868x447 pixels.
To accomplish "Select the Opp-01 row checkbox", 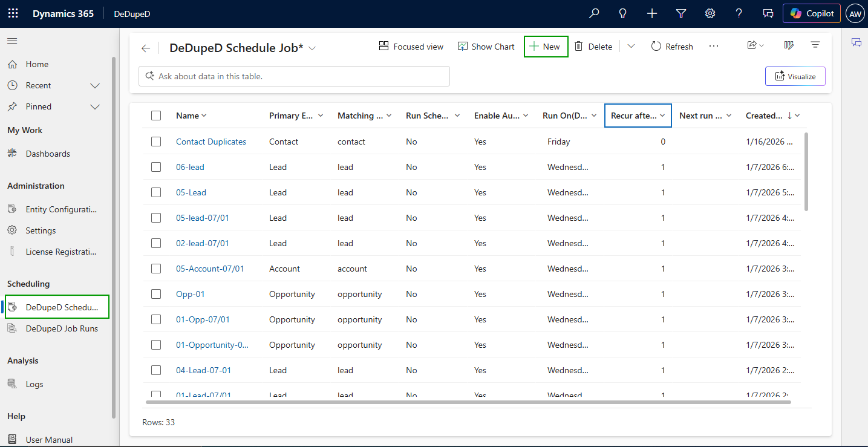I will tap(156, 294).
